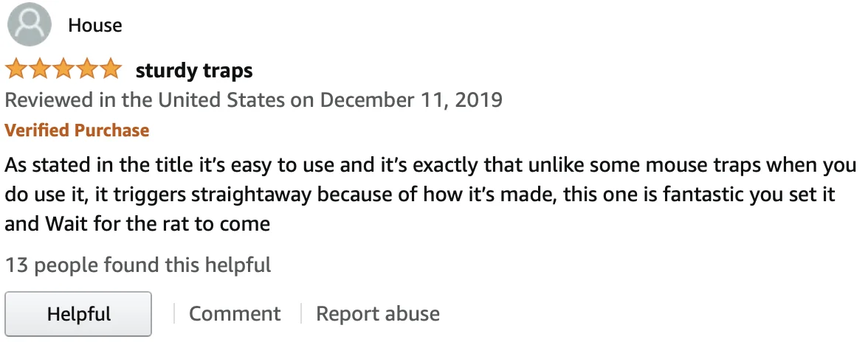Click the review line starting "As stated"

pyautogui.click(x=428, y=164)
